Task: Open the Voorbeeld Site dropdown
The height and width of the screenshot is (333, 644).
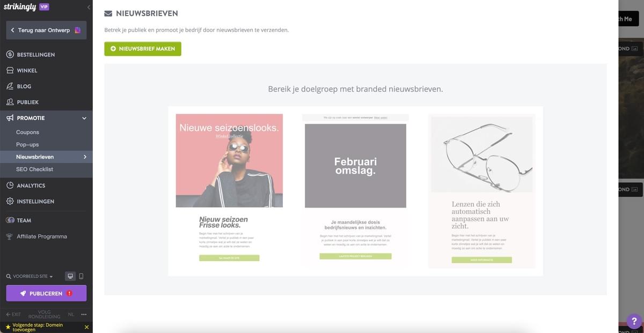Action: pos(30,277)
